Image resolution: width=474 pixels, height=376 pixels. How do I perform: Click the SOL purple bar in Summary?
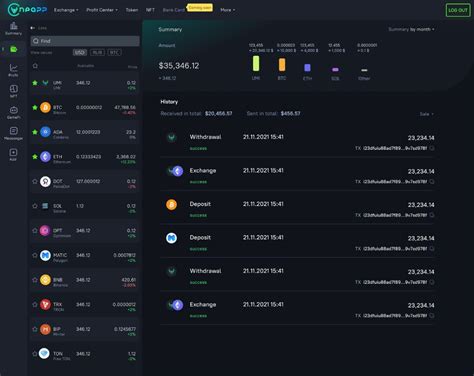coord(335,69)
